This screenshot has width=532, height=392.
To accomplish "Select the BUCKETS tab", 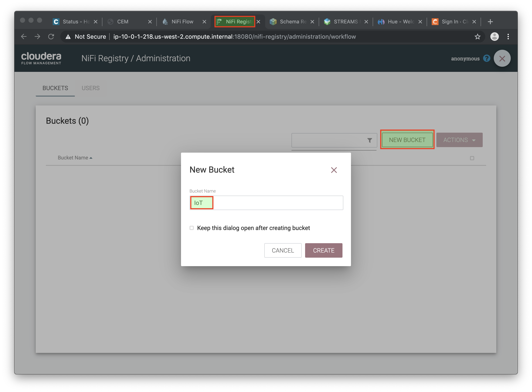I will pyautogui.click(x=55, y=88).
